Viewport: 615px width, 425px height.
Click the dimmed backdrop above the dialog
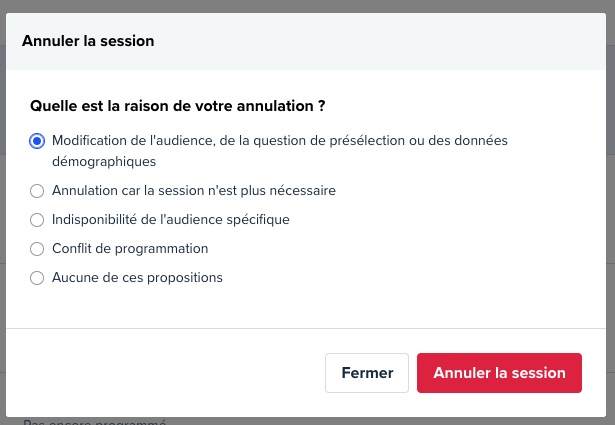point(308,6)
